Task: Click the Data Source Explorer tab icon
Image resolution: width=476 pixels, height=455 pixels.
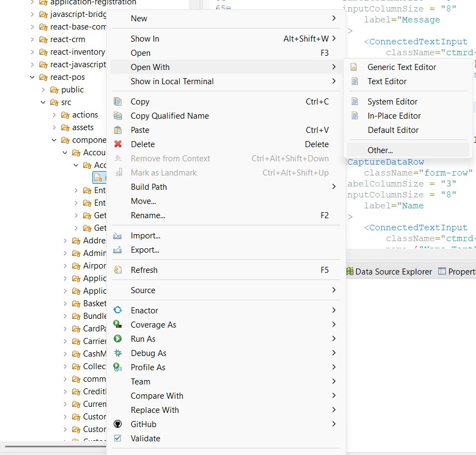Action: click(350, 271)
